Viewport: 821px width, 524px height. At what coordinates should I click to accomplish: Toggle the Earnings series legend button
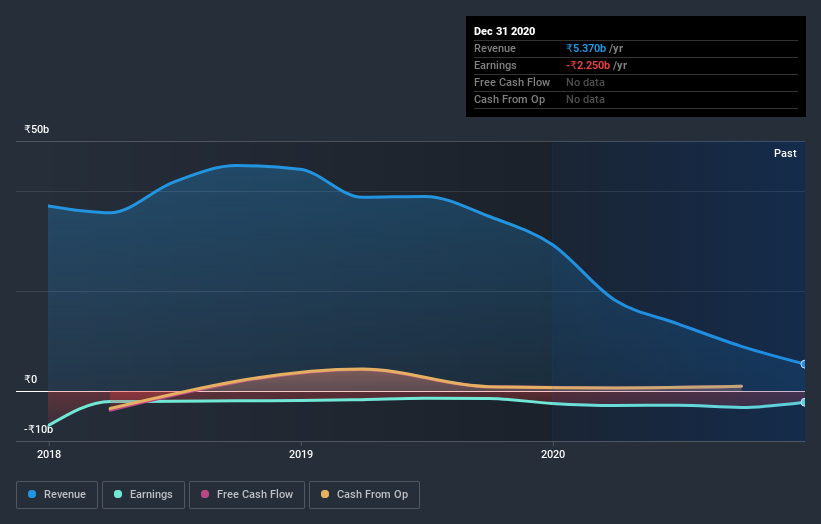[x=143, y=495]
